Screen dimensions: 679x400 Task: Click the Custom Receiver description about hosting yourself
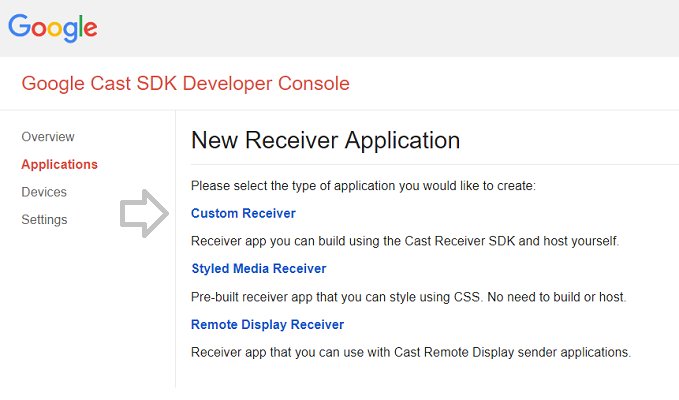pyautogui.click(x=405, y=241)
